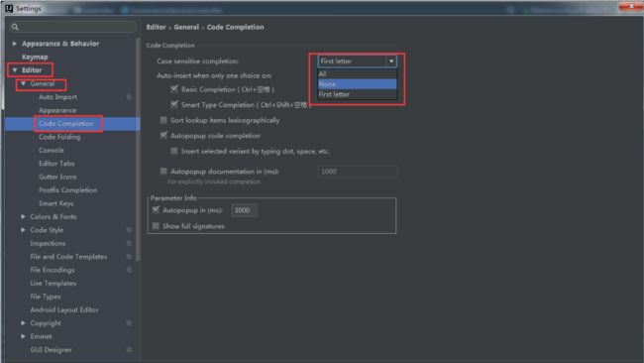Enable Insert selected variant by typing dot
644x363 pixels.
coord(174,151)
